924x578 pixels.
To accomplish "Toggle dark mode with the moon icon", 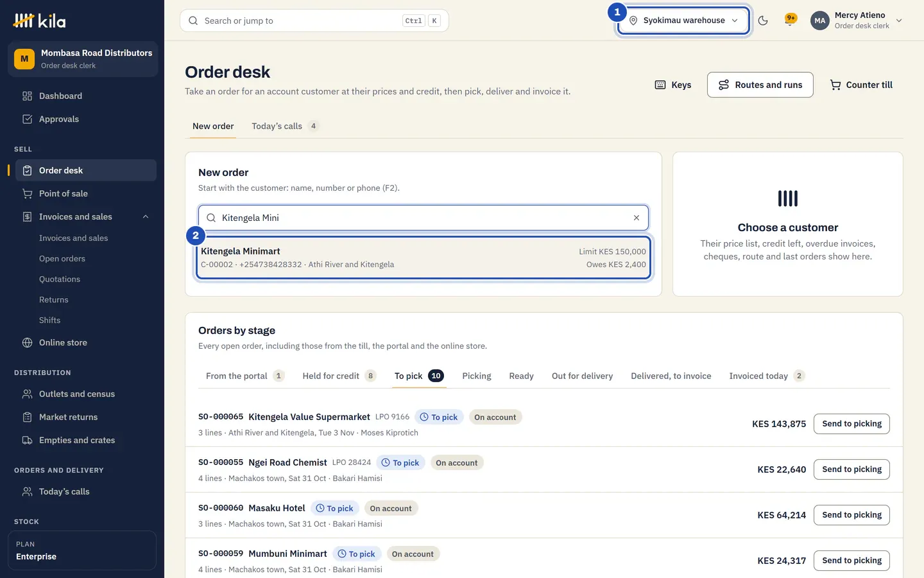I will 763,21.
